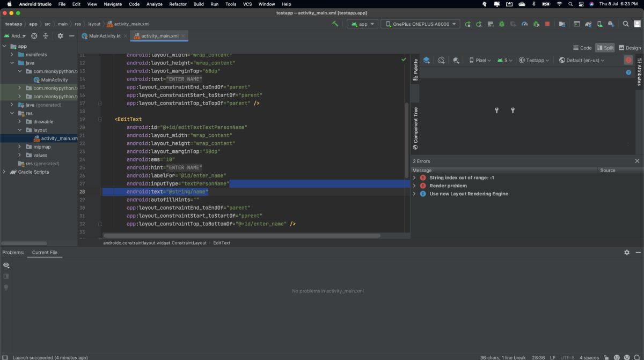The width and height of the screenshot is (644, 360).
Task: Click the Select Design Surface layers icon
Action: point(426,60)
